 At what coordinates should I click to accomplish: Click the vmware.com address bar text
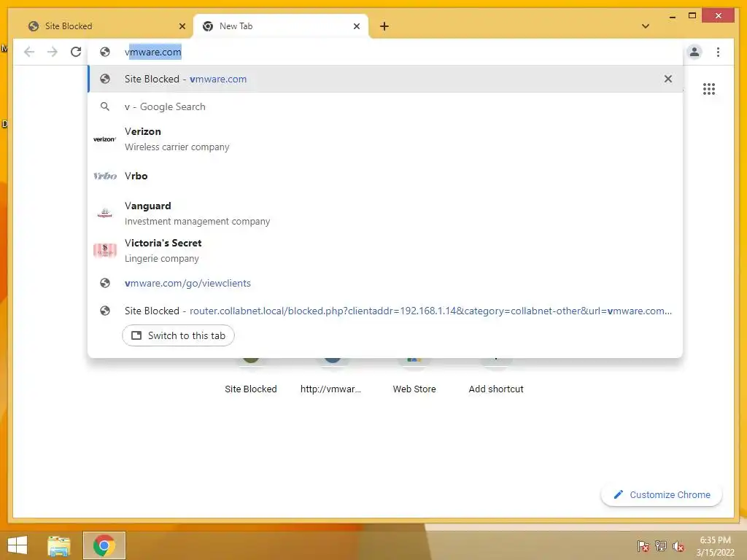[x=153, y=52]
